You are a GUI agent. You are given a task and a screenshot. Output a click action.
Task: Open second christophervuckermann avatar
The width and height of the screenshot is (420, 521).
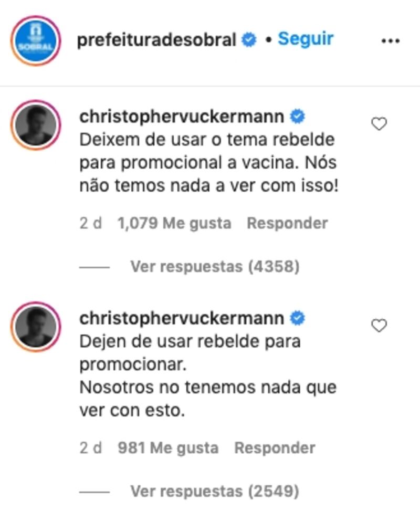coord(36,327)
